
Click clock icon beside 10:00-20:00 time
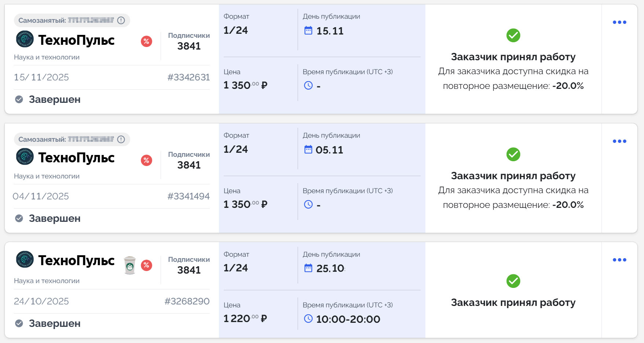308,319
